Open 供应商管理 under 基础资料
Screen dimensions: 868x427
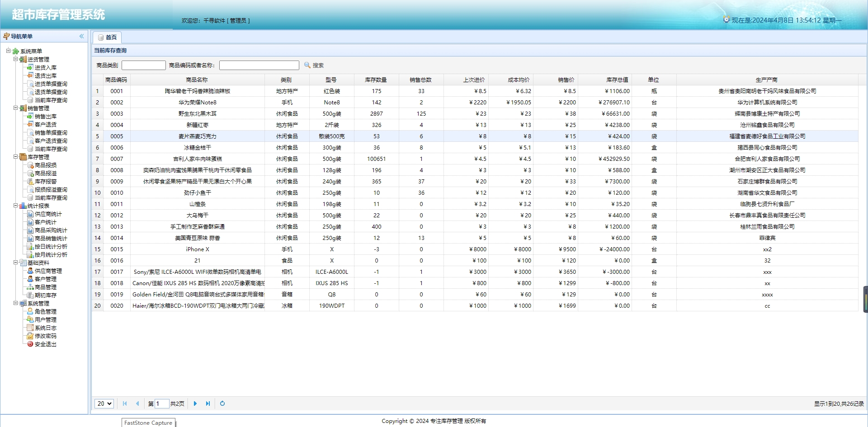(x=48, y=271)
